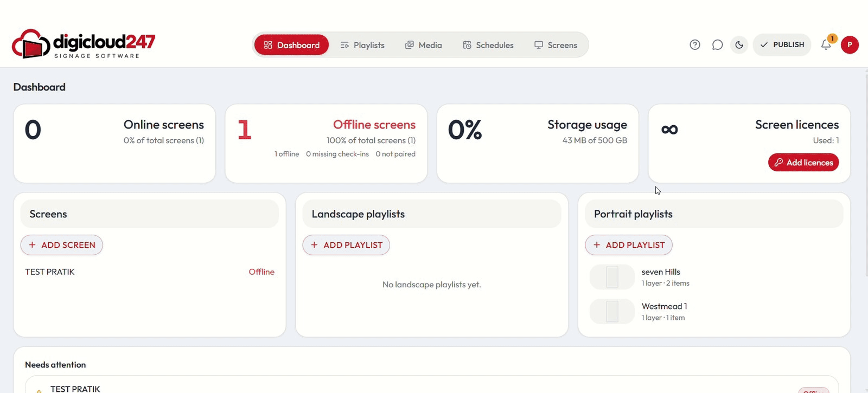Click the Online screens heading
868x393 pixels.
point(164,125)
